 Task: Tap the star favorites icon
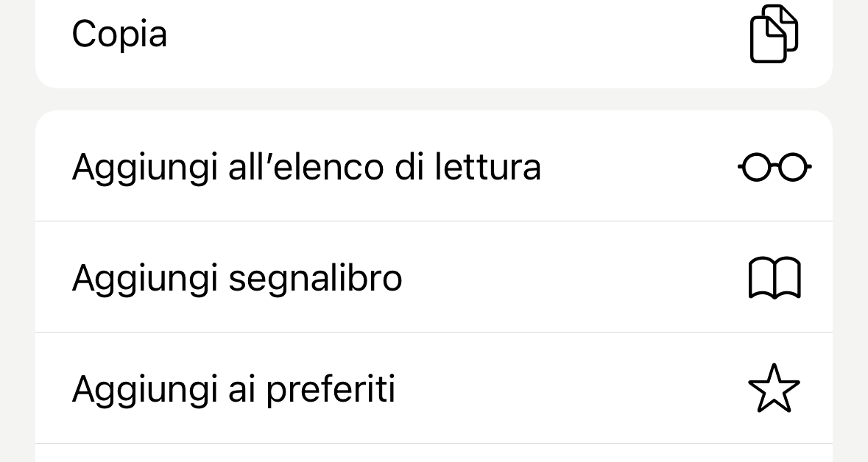tap(774, 388)
